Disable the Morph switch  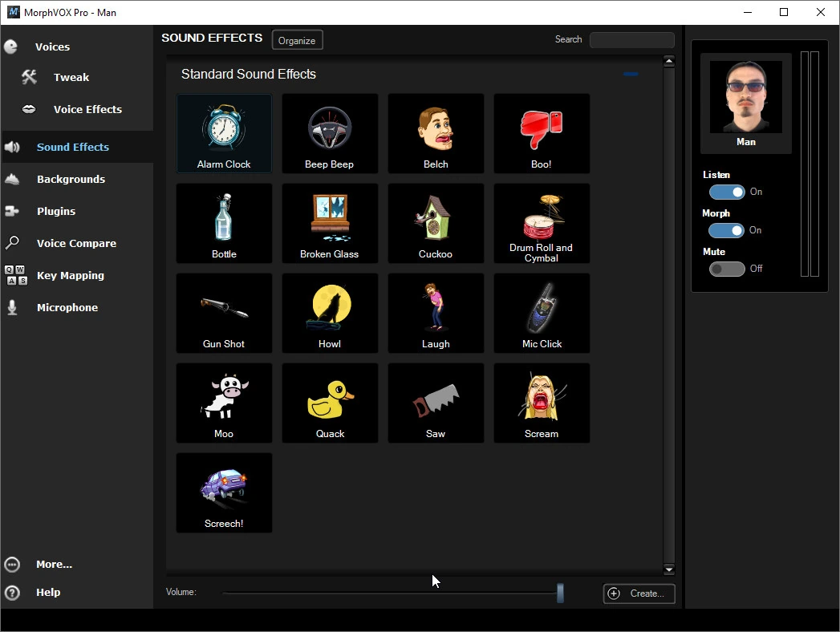[x=726, y=230]
